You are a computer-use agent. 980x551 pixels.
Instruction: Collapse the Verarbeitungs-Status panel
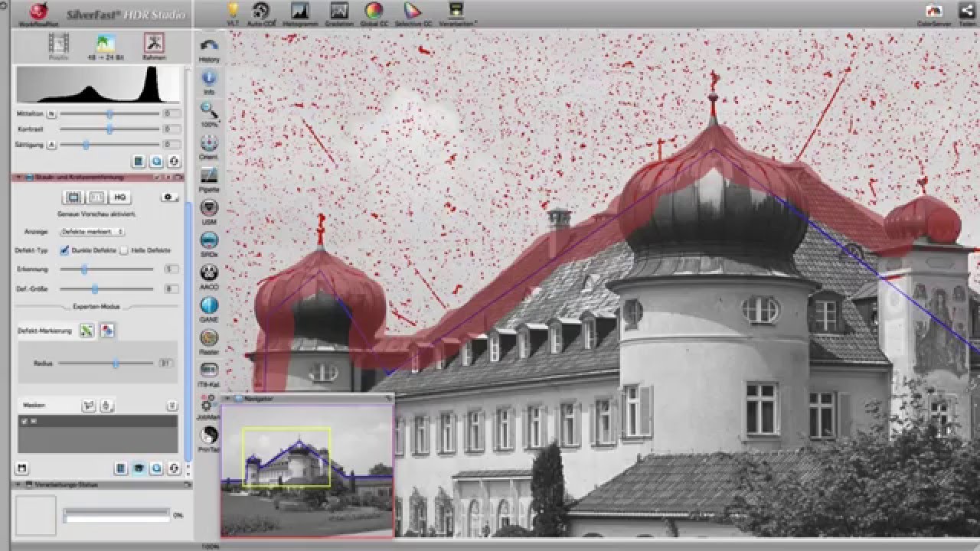coord(17,484)
